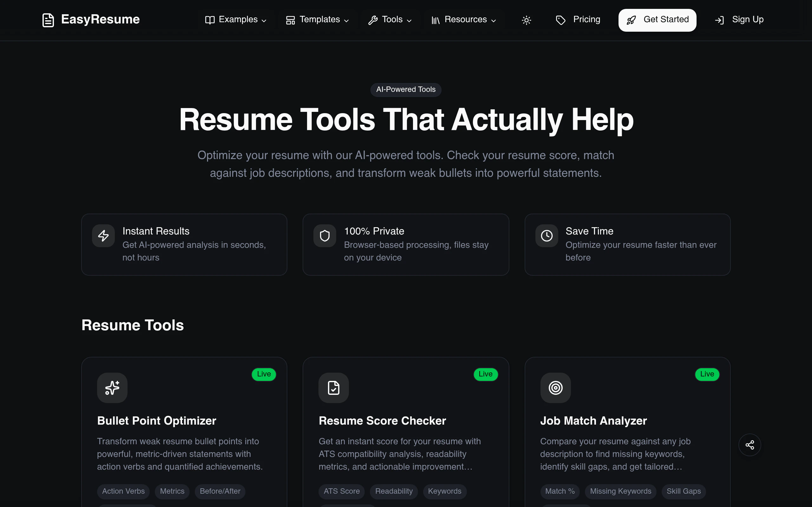
Task: Click the clock icon on Save Time card
Action: [546, 236]
